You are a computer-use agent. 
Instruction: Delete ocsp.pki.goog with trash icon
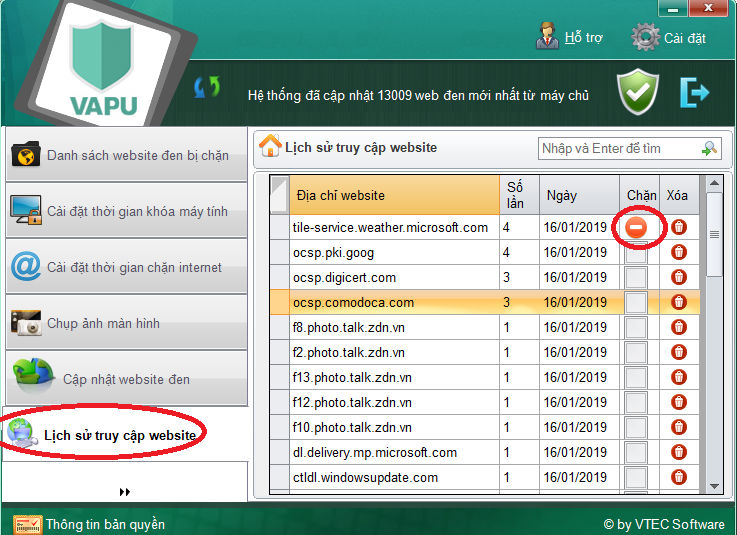click(679, 252)
